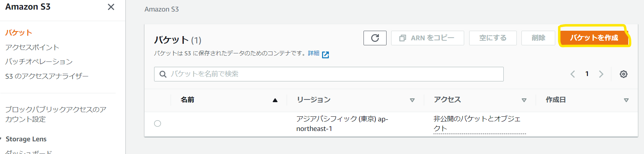
Task: Select the bucket row radio button
Action: point(158,123)
